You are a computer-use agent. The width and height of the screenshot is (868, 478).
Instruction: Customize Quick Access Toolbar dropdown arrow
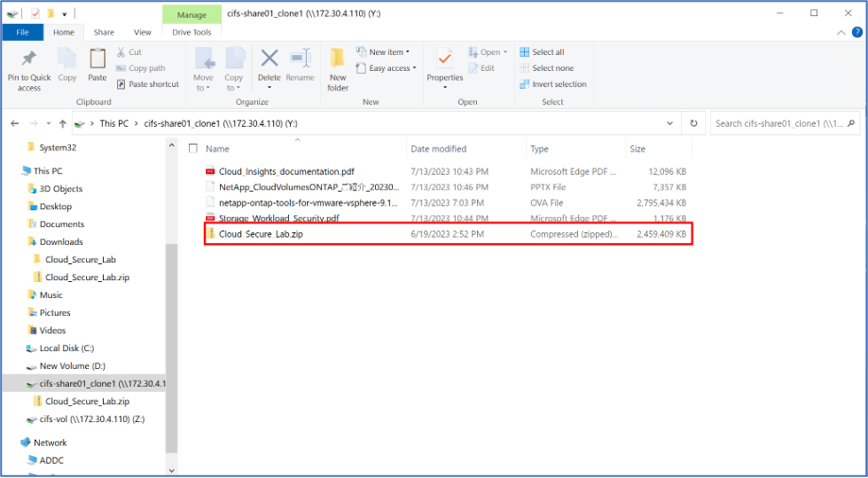pyautogui.click(x=64, y=13)
